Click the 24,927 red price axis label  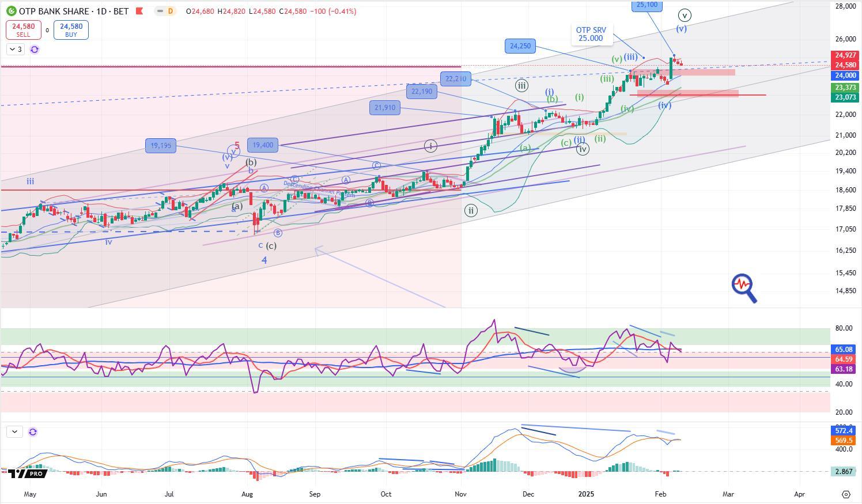pyautogui.click(x=845, y=55)
